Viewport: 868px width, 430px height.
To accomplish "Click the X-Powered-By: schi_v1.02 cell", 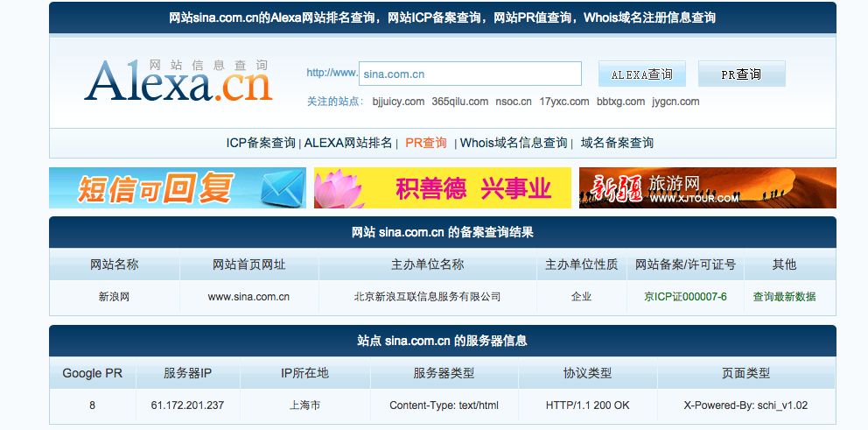I will 745,405.
